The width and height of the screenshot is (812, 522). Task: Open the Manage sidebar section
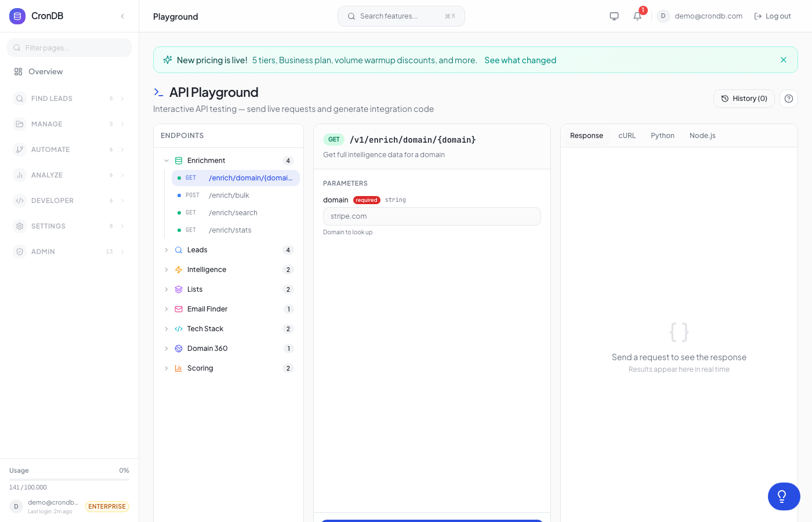(x=70, y=124)
